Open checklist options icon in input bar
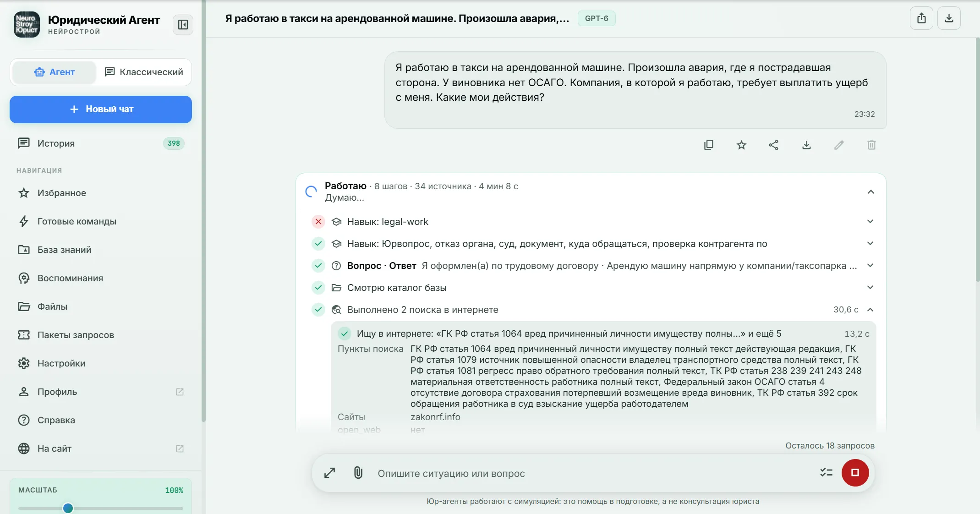 pyautogui.click(x=826, y=472)
